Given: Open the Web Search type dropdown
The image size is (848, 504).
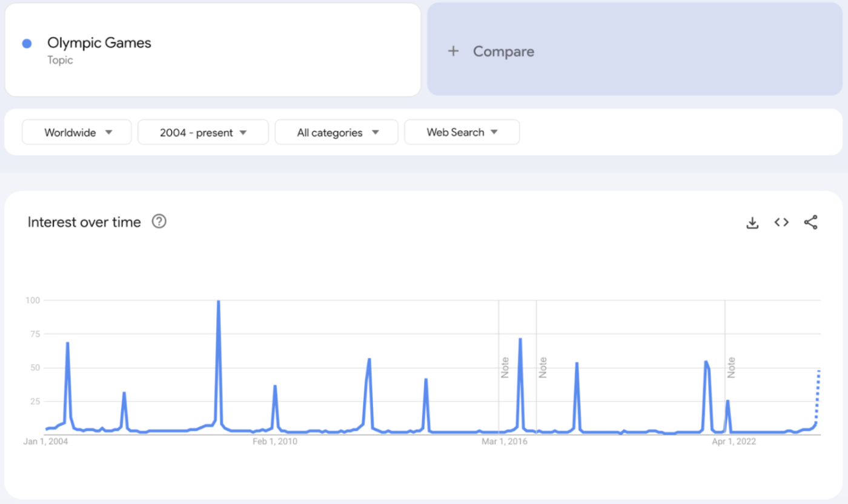Looking at the screenshot, I should (462, 132).
